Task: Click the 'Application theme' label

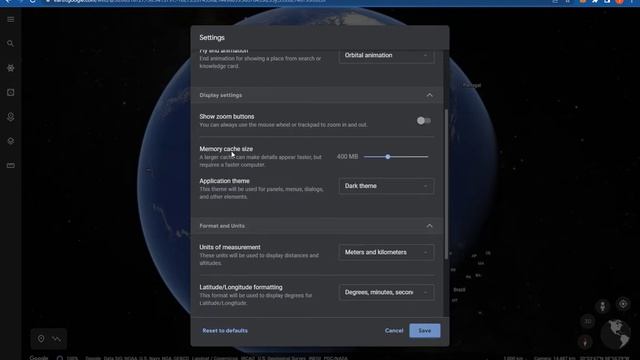Action: [224, 181]
